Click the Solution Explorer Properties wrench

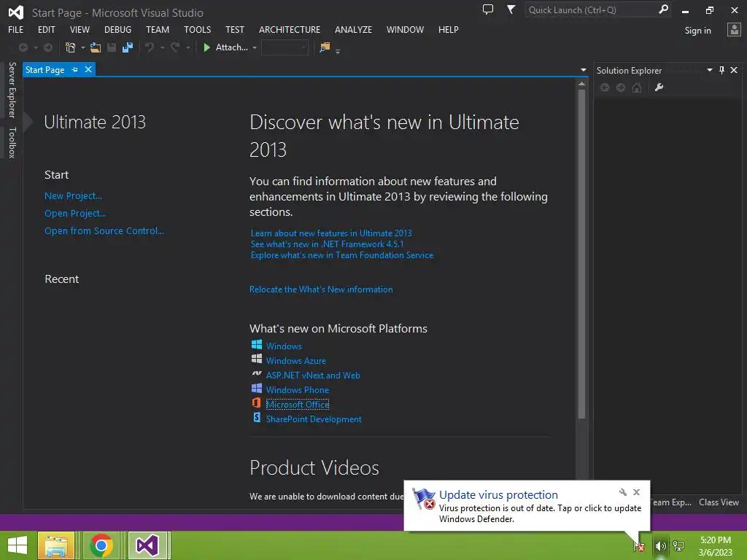pos(659,87)
